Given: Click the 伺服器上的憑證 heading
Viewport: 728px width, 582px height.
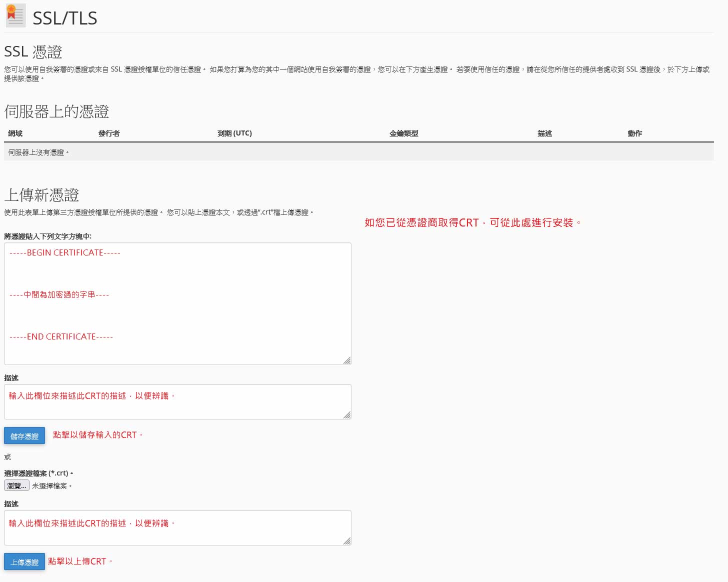Looking at the screenshot, I should point(56,111).
